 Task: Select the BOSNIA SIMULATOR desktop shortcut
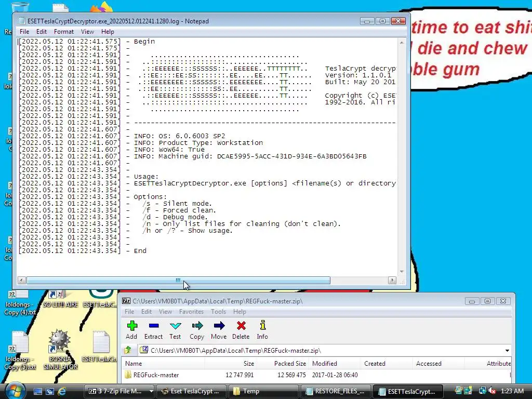(60, 350)
